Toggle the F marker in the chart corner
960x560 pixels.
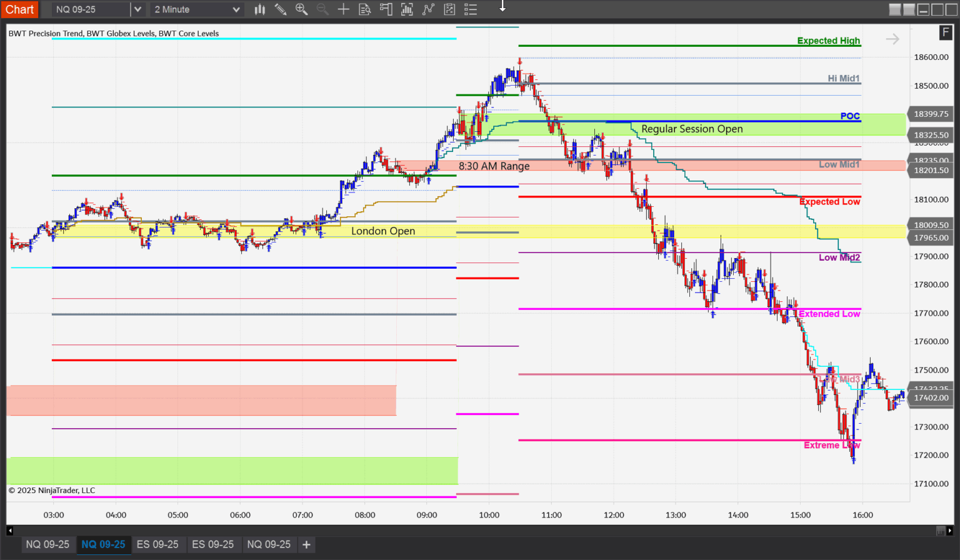click(946, 32)
